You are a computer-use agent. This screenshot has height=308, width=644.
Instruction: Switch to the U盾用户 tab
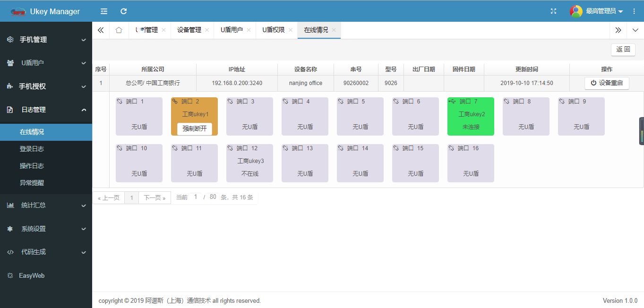point(232,30)
